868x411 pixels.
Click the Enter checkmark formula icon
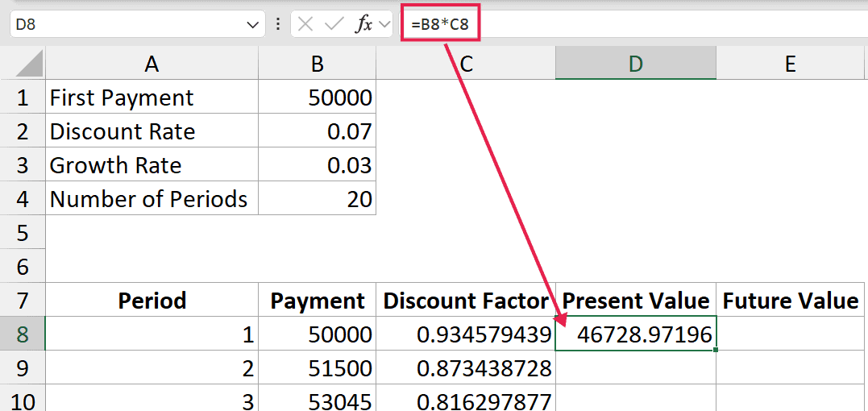click(334, 24)
